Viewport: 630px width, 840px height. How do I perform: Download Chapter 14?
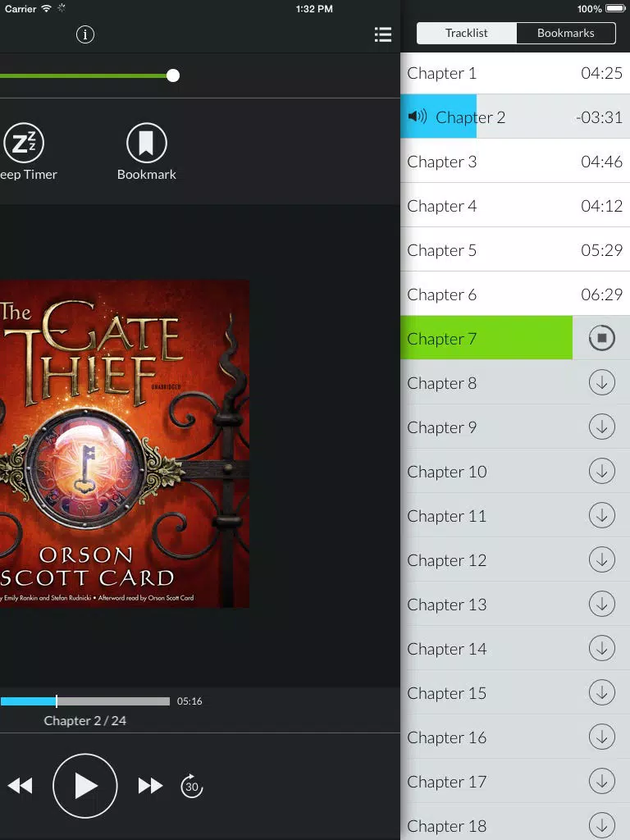pyautogui.click(x=601, y=648)
